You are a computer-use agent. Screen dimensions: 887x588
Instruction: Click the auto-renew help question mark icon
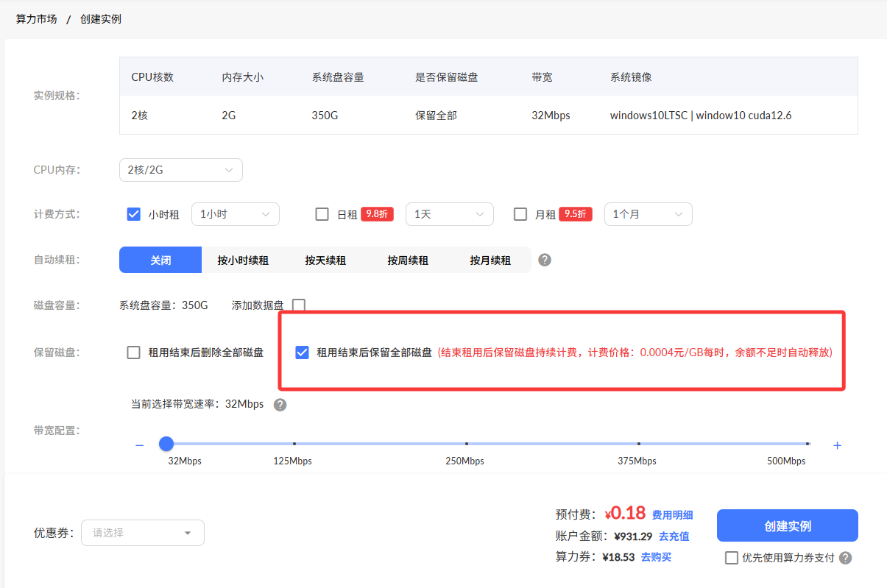pyautogui.click(x=545, y=260)
